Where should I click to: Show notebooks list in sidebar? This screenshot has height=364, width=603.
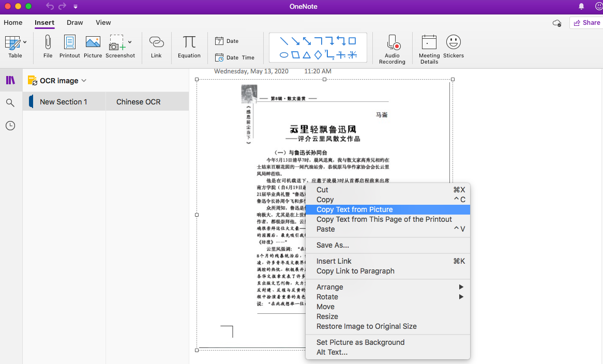[10, 80]
